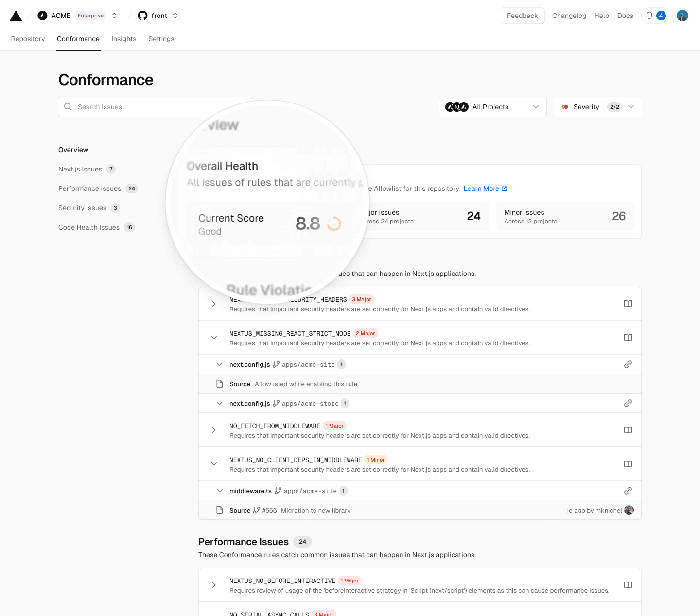Click the Search Issues input field

156,107
